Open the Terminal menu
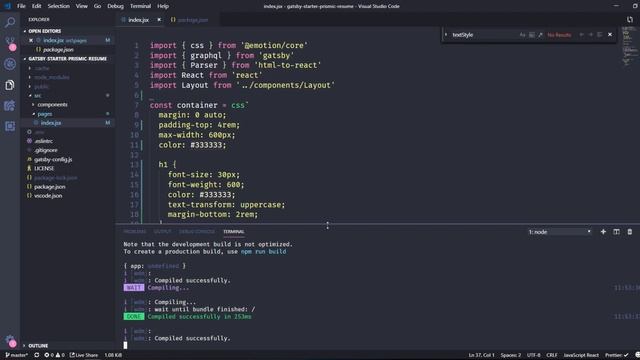Viewport: 640px width, 360px height. (140, 6)
